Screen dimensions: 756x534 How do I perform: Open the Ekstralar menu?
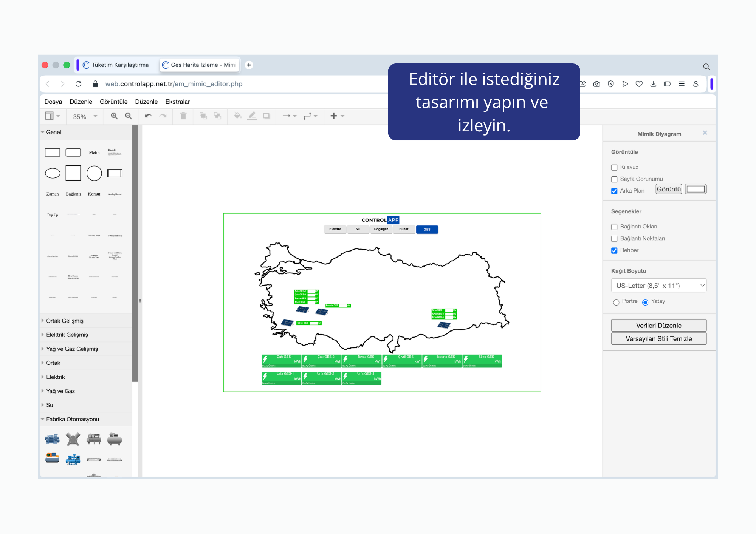pyautogui.click(x=177, y=102)
